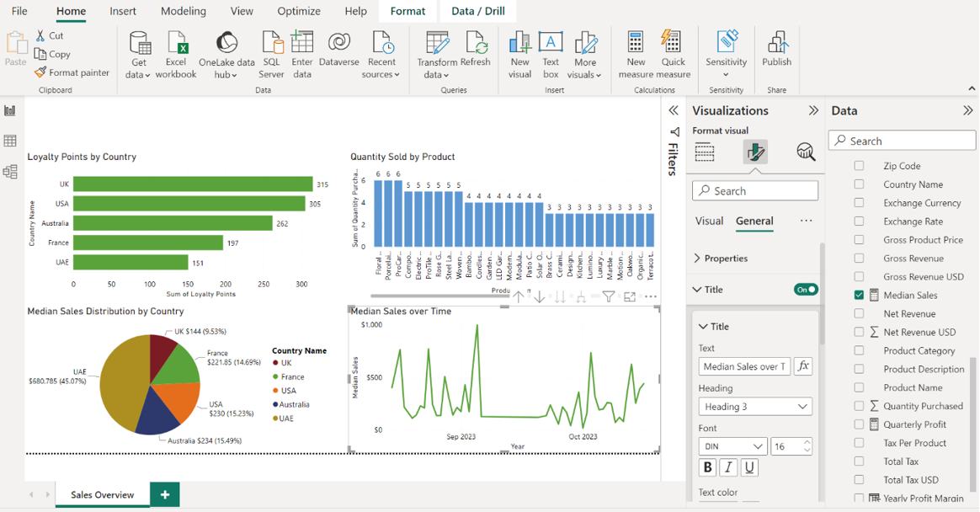Viewport: 980px width, 512px height.
Task: Click the filter icon on visual header
Action: coord(609,296)
